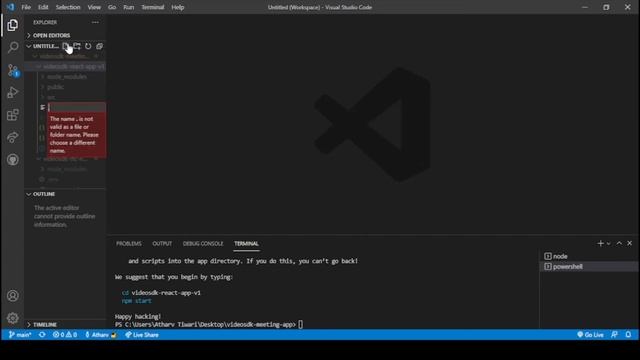The width and height of the screenshot is (640, 360).
Task: Click 'cd videosdk-react-app-v1' text in terminal
Action: [x=161, y=293]
